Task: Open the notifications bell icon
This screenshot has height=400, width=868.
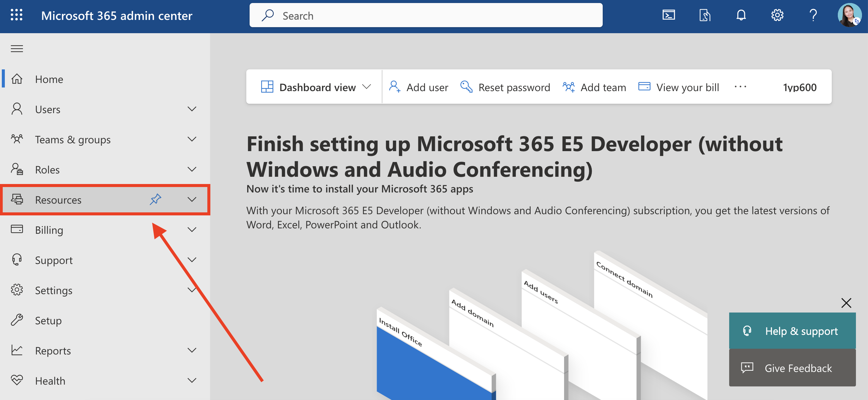Action: pyautogui.click(x=741, y=15)
